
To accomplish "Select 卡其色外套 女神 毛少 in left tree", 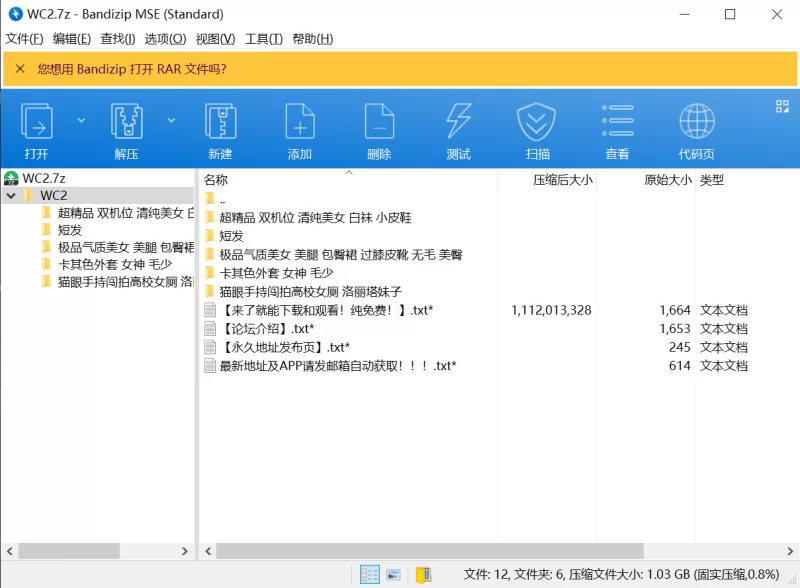I will 114,264.
